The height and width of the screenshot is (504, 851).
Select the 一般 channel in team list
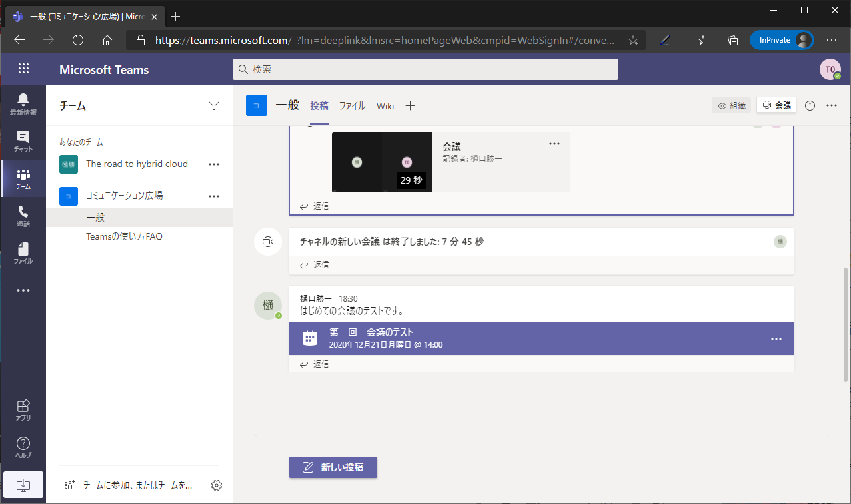[139, 218]
